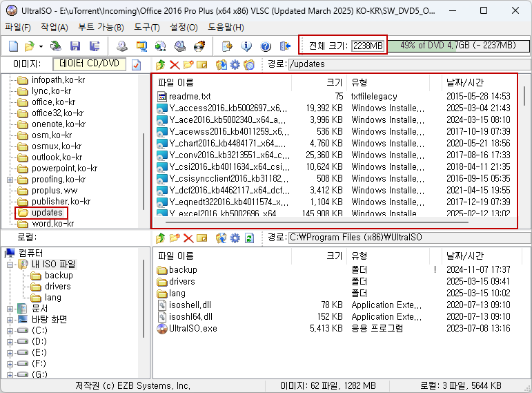The width and height of the screenshot is (532, 393).
Task: Click Rename icon in image toolbar
Action: 202,64
